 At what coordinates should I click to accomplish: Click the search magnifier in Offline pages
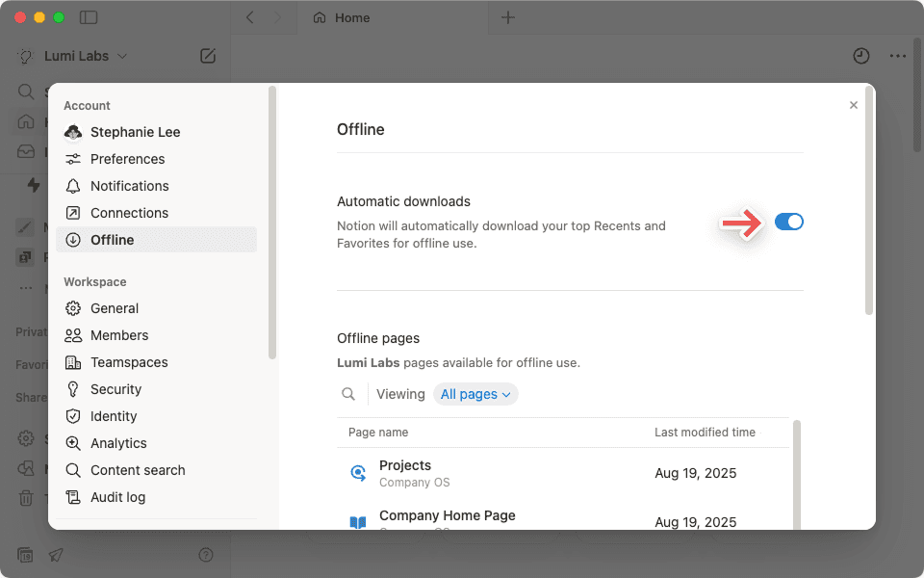348,394
